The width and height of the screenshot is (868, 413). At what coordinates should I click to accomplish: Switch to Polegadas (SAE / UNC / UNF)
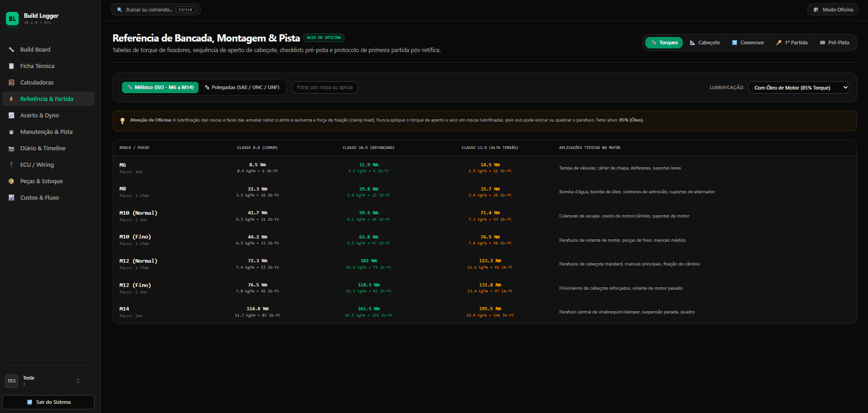tap(242, 87)
